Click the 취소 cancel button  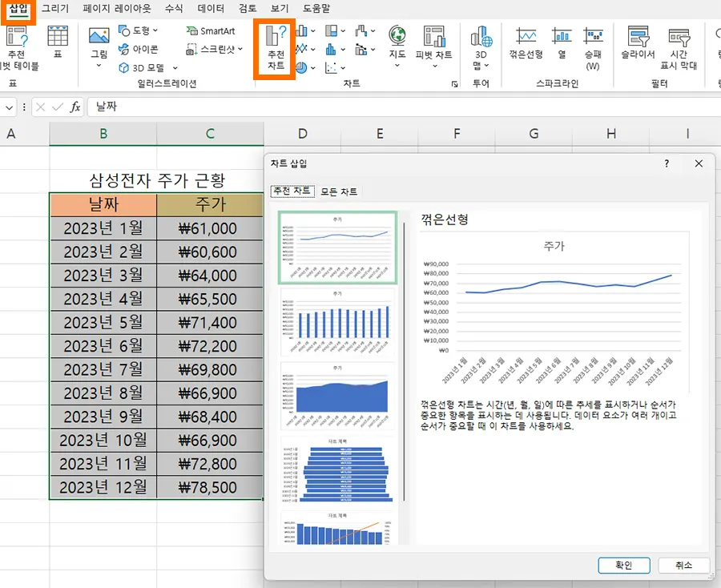pyautogui.click(x=684, y=566)
